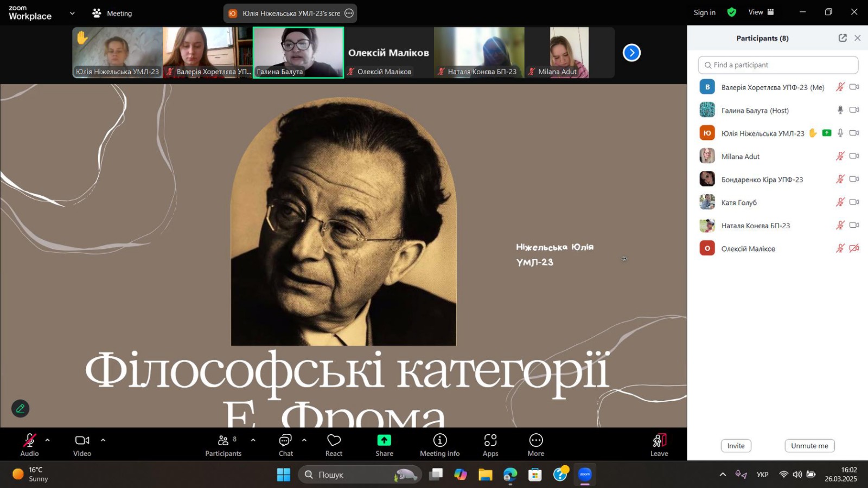Pop out the Participants panel
Viewport: 868px width, 488px height.
(843, 38)
